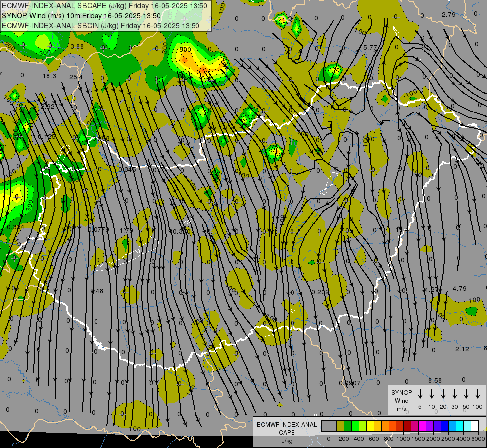Click the 8.58 value on the map
This screenshot has height=448, width=487.
click(435, 380)
